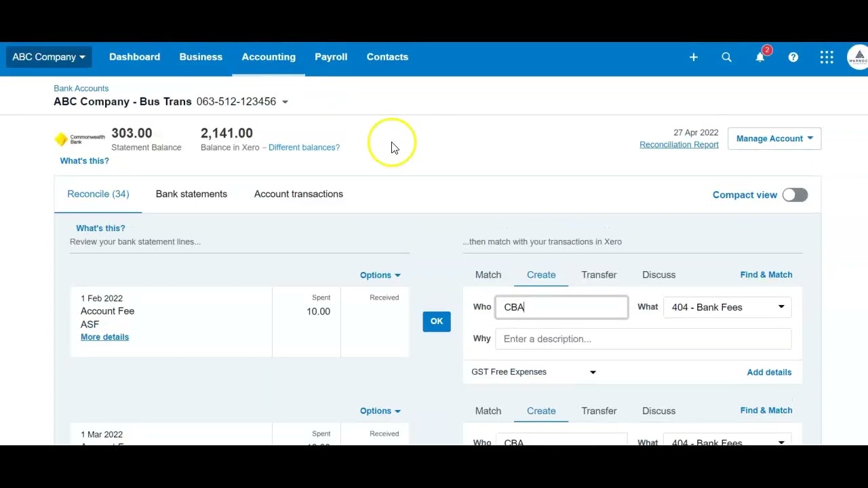This screenshot has width=868, height=488.
Task: Click the 2,141.00 balance in Xero
Action: coord(226,134)
